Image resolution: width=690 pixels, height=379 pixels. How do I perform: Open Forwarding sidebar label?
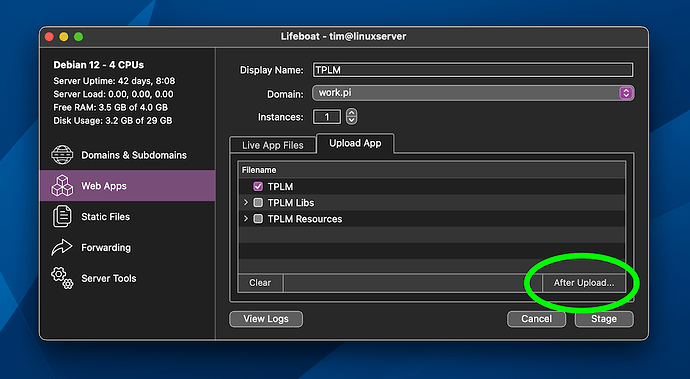[x=106, y=247]
